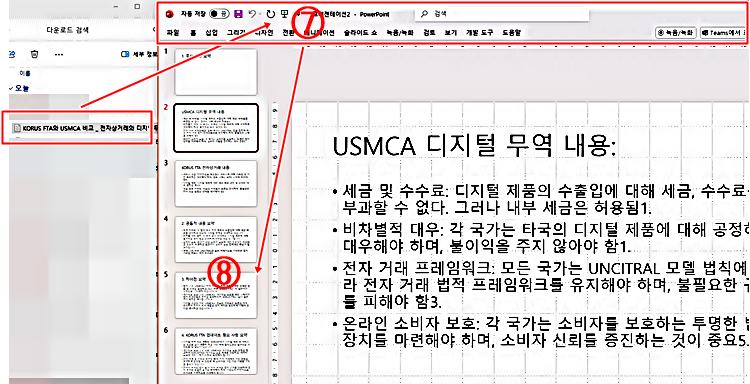The image size is (750, 384).
Task: Click the 이름 column header in Explorer
Action: point(25,73)
